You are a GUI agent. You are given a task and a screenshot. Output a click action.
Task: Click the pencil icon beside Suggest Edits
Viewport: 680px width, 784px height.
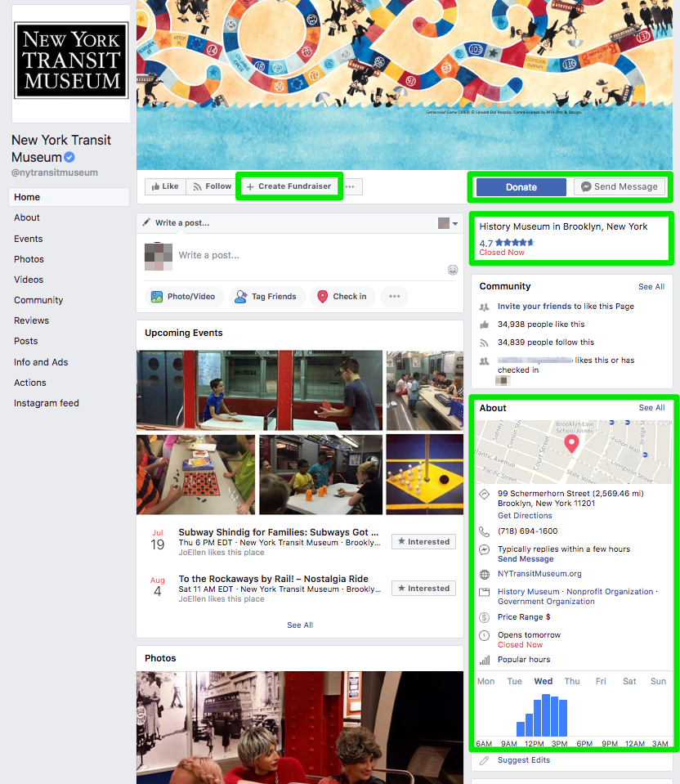pyautogui.click(x=484, y=760)
